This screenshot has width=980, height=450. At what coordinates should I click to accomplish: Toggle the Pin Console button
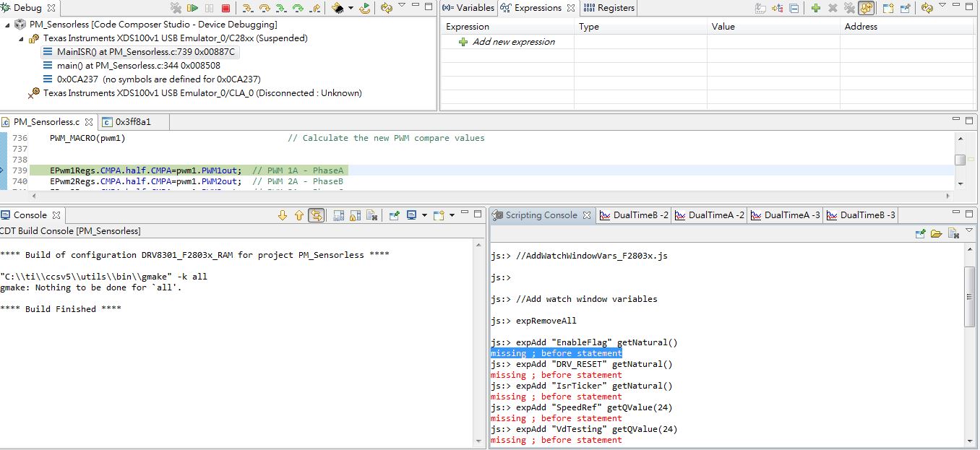(x=394, y=215)
